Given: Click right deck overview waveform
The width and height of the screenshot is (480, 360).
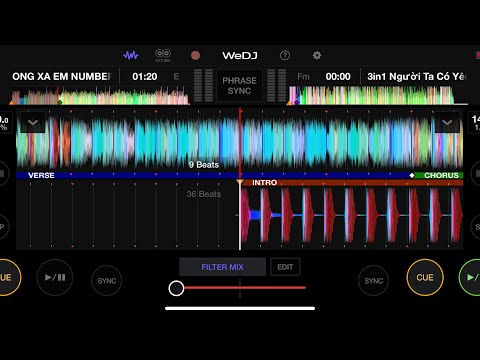Looking at the screenshot, I should click(x=378, y=96).
